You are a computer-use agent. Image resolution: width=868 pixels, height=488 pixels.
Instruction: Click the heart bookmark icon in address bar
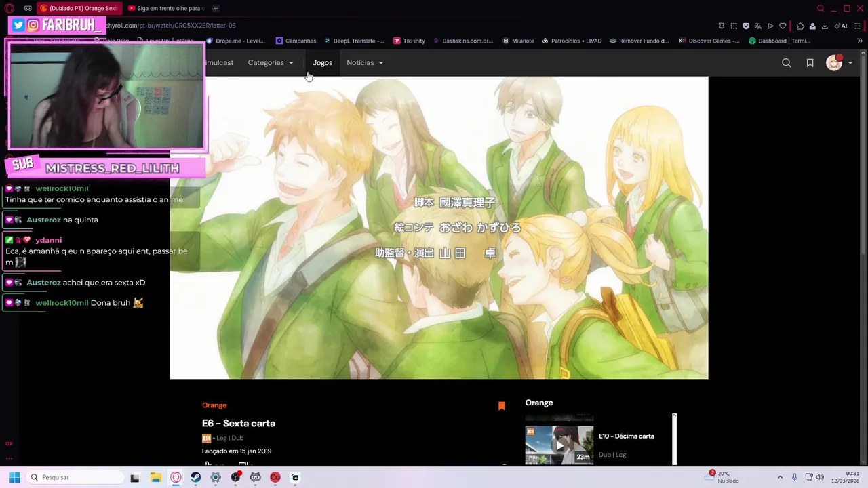pyautogui.click(x=783, y=26)
